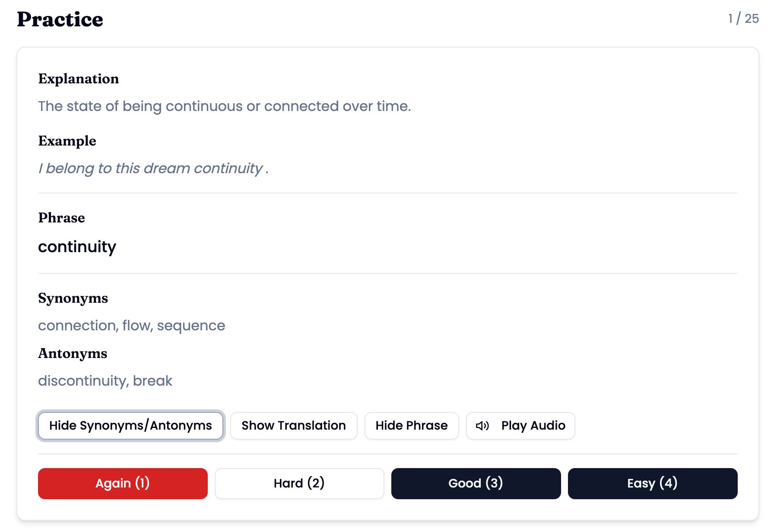Show the translation of the phrase
The height and width of the screenshot is (532, 774).
294,426
